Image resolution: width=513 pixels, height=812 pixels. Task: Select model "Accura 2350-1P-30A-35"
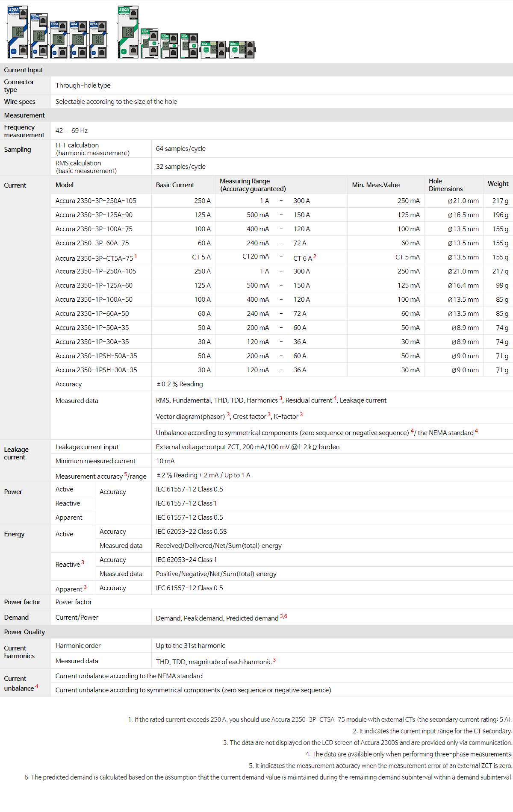point(92,342)
